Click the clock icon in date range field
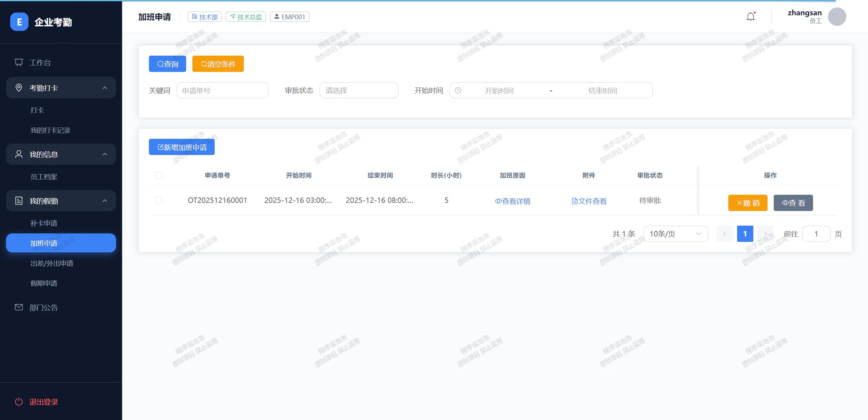868x420 pixels. click(458, 91)
